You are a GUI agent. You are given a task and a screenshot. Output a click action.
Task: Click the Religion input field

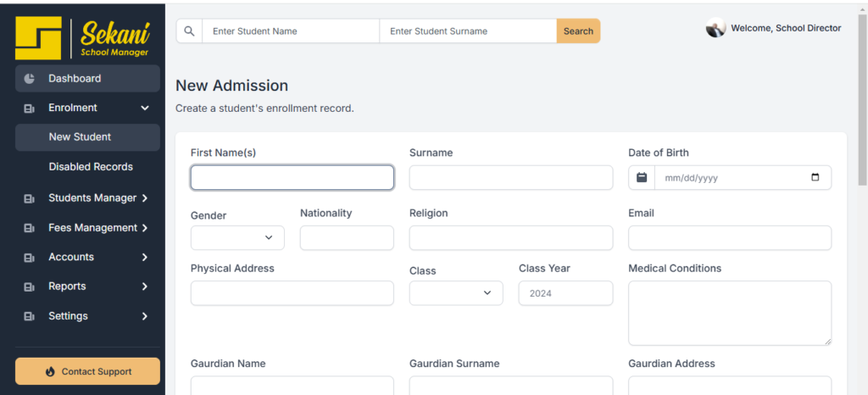511,238
